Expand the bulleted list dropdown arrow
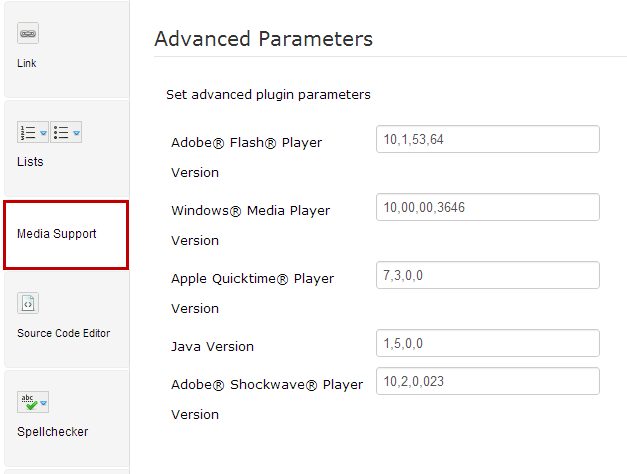The height and width of the screenshot is (474, 627). [x=76, y=132]
